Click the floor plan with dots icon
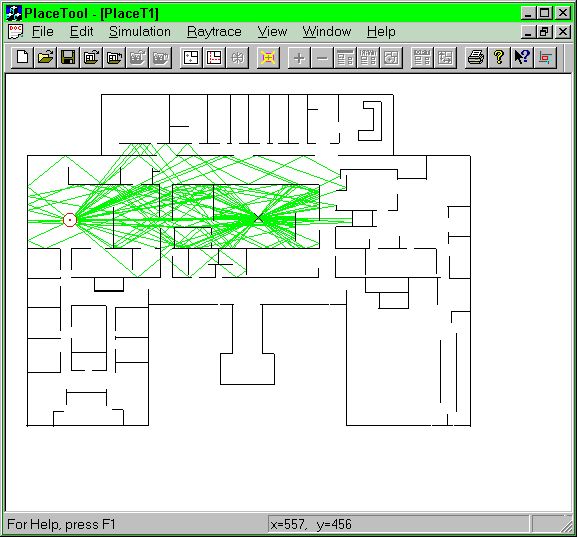This screenshot has height=537, width=577. 191,57
